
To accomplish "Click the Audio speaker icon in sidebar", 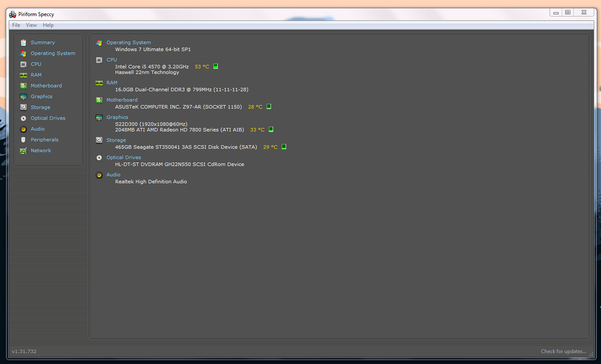I will click(x=23, y=129).
